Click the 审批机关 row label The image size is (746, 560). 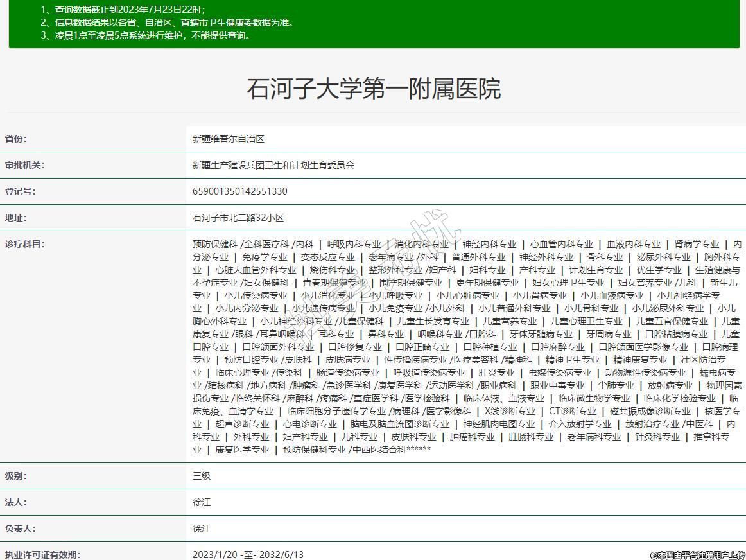[x=24, y=165]
